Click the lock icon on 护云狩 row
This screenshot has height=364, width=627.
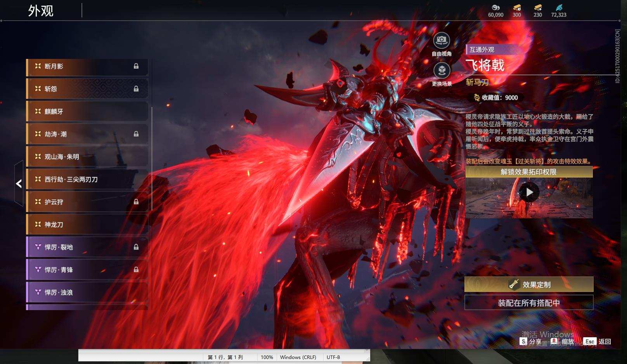(136, 202)
